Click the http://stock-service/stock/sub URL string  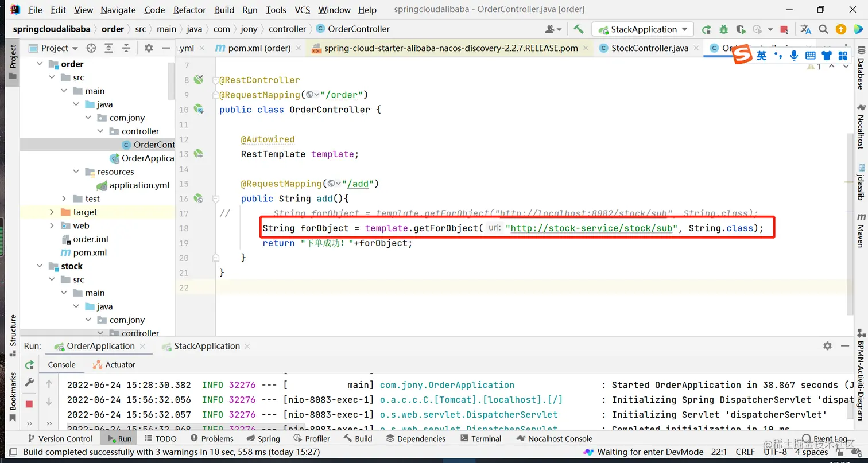[592, 228]
